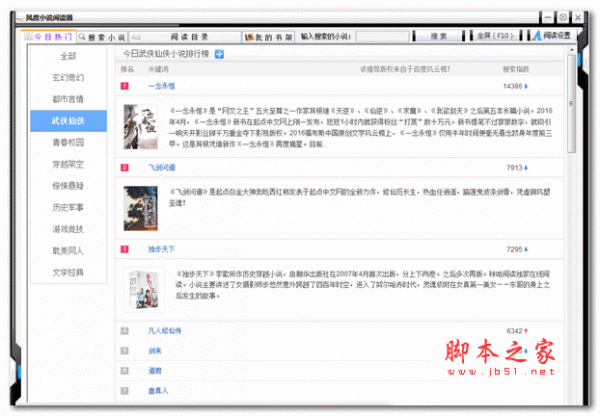Click 独步天下 book cover thumbnail
Screen dimensions: 600x416
[144, 290]
